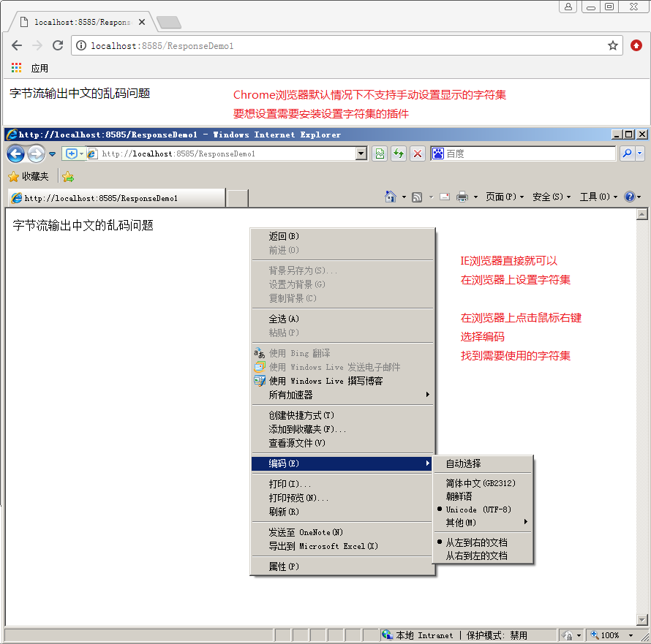This screenshot has height=644, width=651.
Task: Click 打印预览(N)... menu item
Action: [x=342, y=498]
